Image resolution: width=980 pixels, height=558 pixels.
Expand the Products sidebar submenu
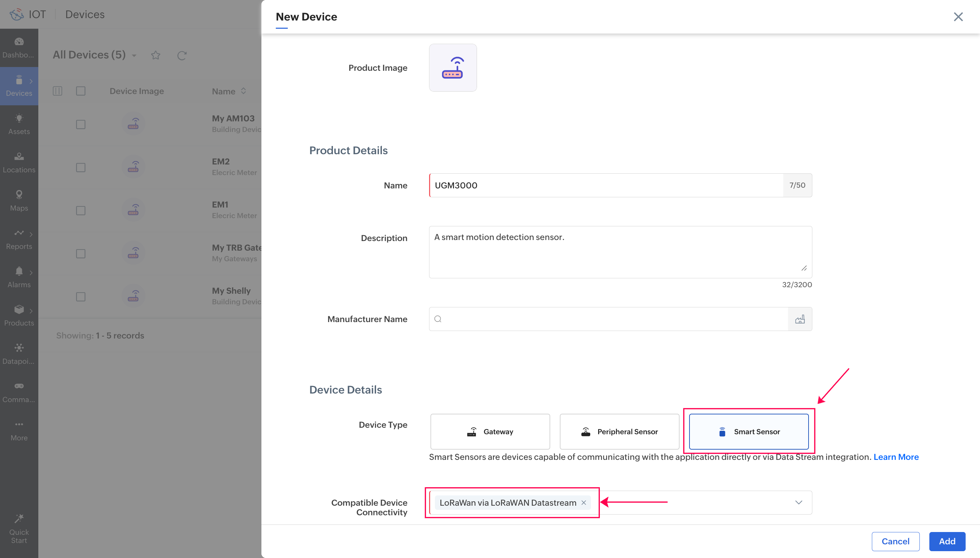pos(31,310)
